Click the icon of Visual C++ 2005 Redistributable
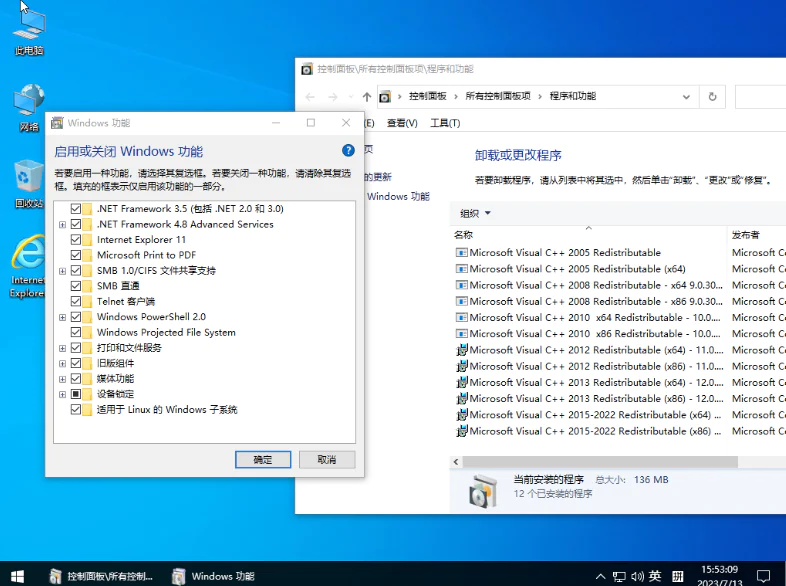Screen dimensions: 786x586 [461, 253]
